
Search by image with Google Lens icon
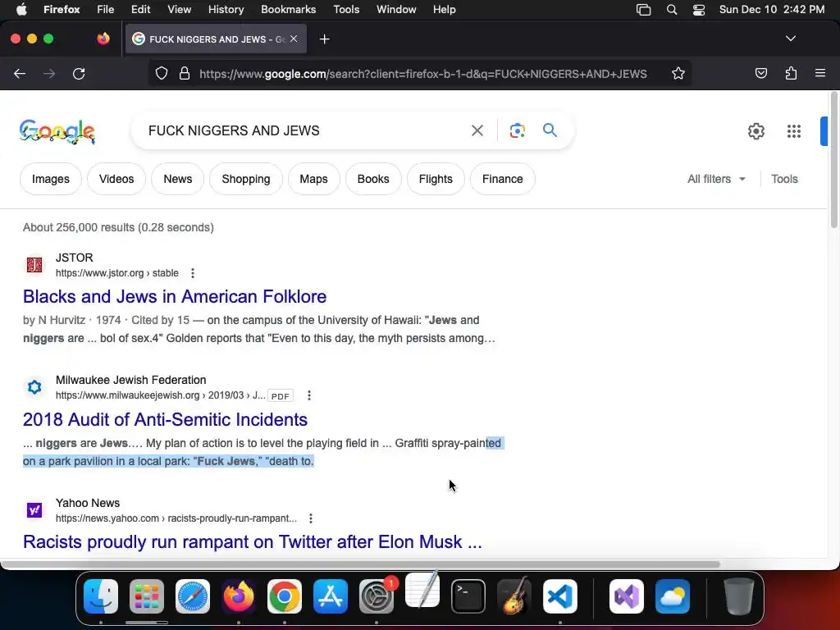(x=517, y=130)
